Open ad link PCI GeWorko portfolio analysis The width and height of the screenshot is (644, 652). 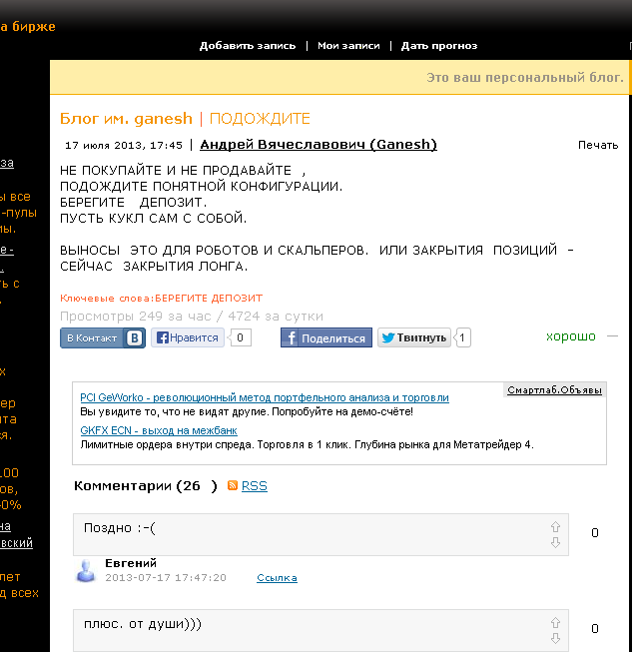pos(265,397)
